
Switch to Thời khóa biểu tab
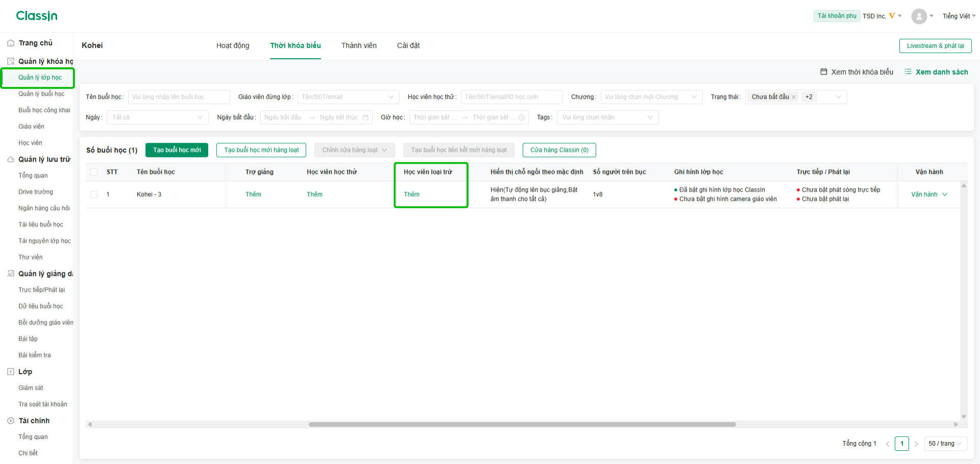(x=296, y=45)
